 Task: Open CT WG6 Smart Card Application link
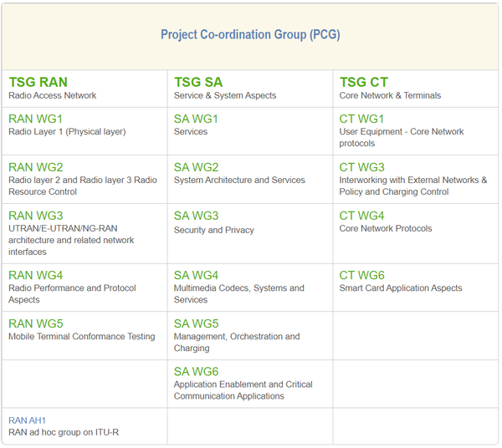coord(361,275)
